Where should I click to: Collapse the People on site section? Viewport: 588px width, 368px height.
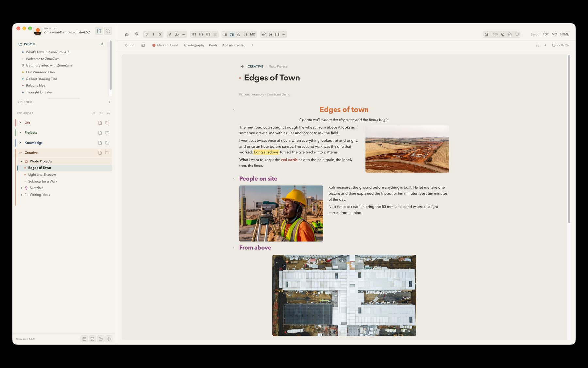pyautogui.click(x=234, y=179)
